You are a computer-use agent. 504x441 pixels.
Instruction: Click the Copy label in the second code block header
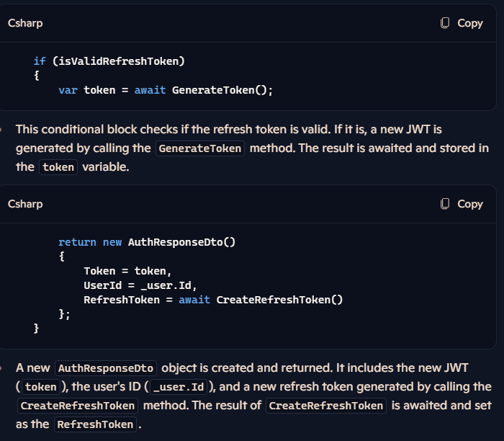point(470,204)
